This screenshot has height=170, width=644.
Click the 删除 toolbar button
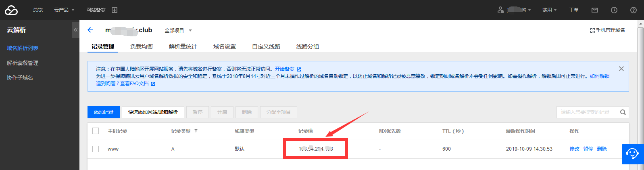point(247,112)
